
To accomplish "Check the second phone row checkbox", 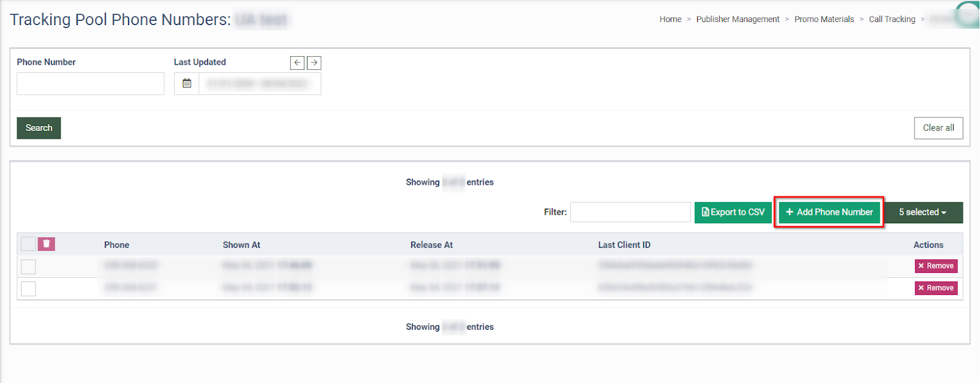I will point(28,289).
